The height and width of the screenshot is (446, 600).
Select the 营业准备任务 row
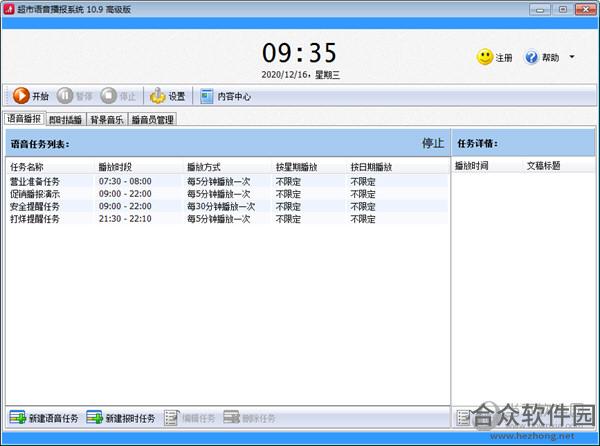[227, 181]
